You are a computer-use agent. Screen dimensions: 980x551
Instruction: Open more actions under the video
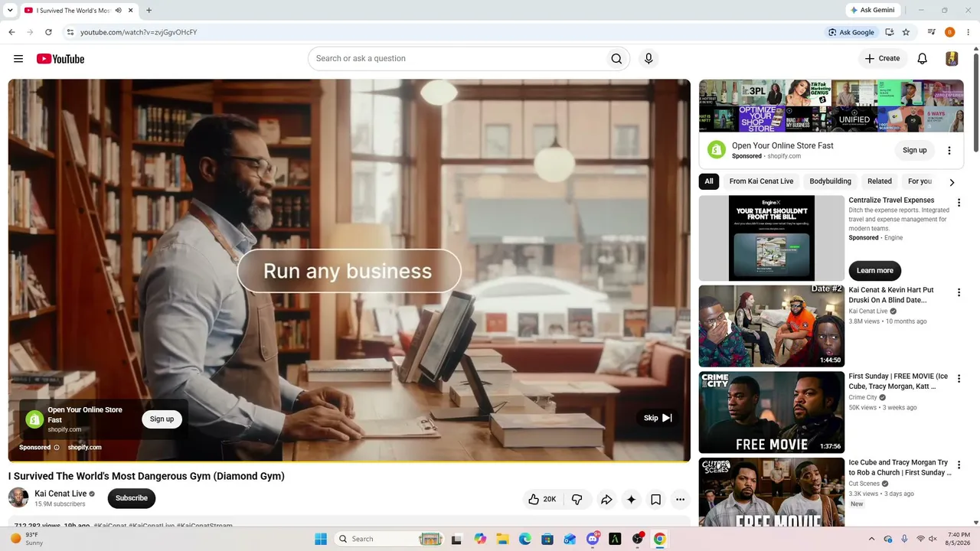[x=680, y=500]
